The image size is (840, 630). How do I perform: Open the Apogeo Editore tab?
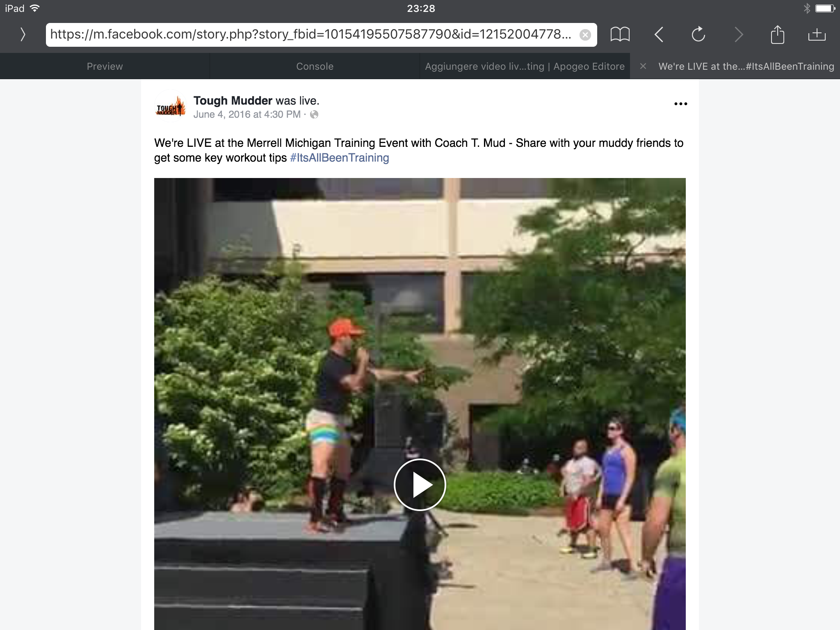(x=525, y=66)
